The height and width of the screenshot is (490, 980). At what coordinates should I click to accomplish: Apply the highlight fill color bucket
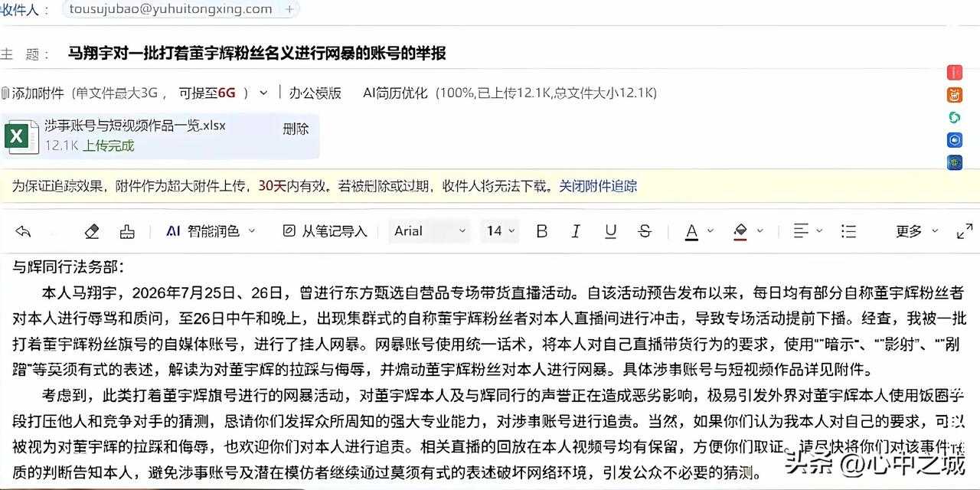pyautogui.click(x=740, y=231)
